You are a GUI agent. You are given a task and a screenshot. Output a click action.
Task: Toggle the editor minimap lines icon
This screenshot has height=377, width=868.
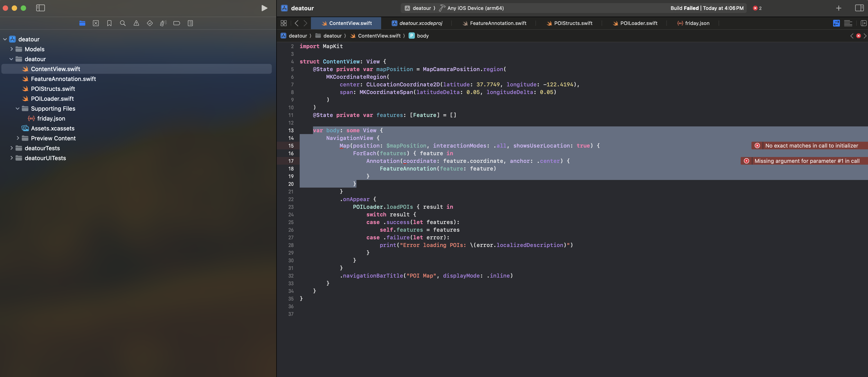[848, 23]
